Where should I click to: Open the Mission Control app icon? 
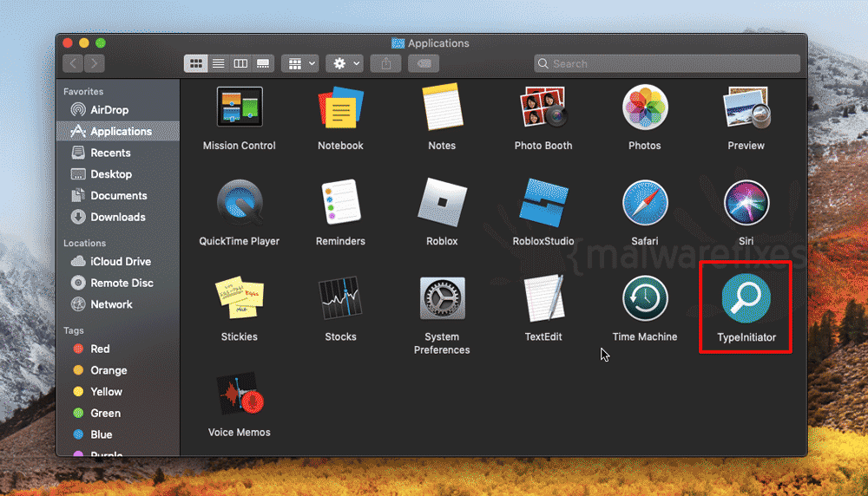[240, 107]
